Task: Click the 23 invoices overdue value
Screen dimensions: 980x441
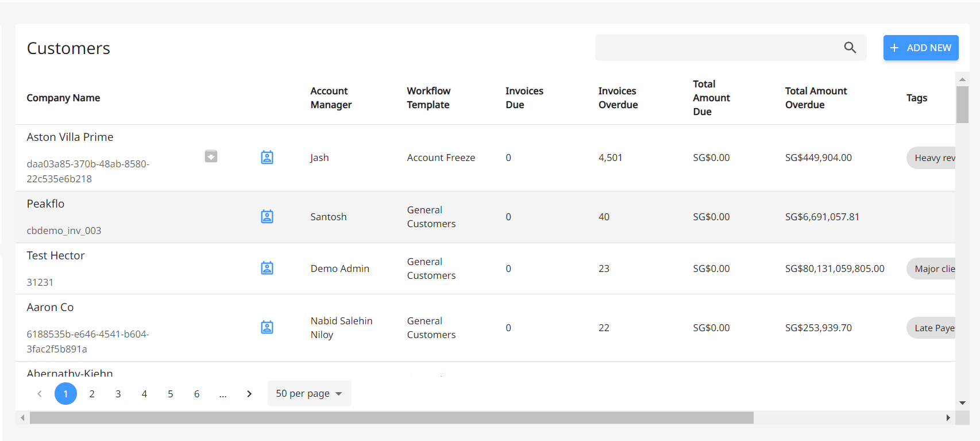Action: pos(604,269)
